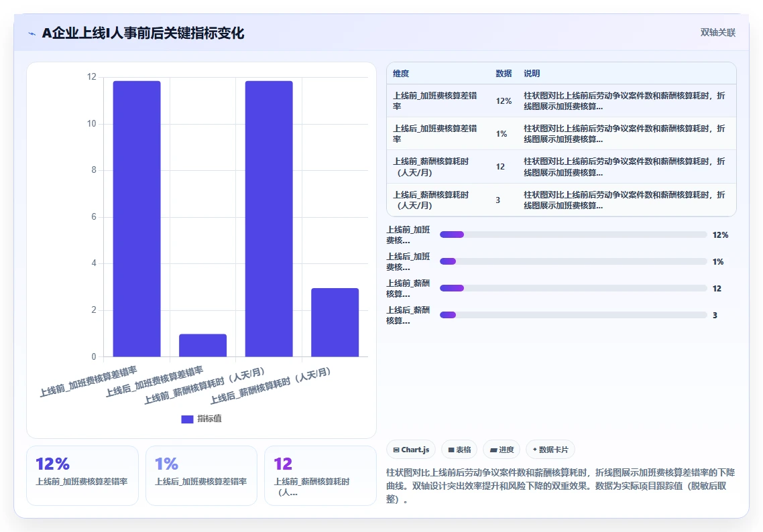Click the 双轴关联 label in header
Image resolution: width=763 pixels, height=532 pixels.
click(x=718, y=33)
